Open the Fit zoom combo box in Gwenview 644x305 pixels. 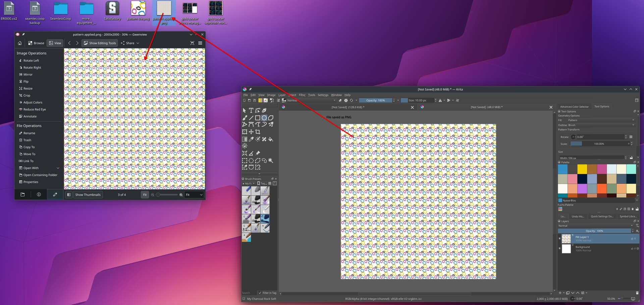point(194,194)
